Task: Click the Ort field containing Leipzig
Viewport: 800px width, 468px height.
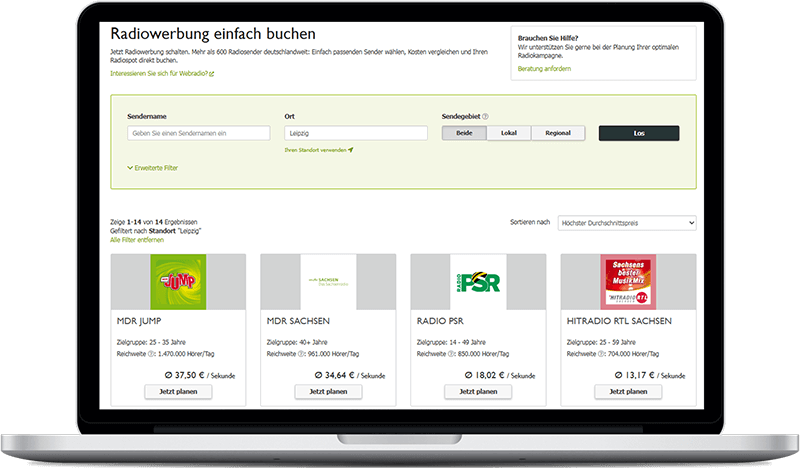Action: 356,133
